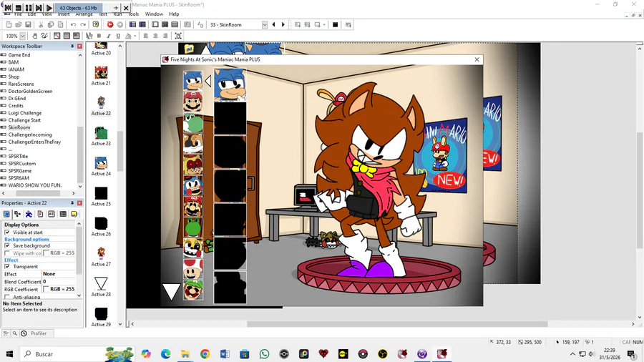Select Luigi Challenge frame in workspace

(24, 113)
